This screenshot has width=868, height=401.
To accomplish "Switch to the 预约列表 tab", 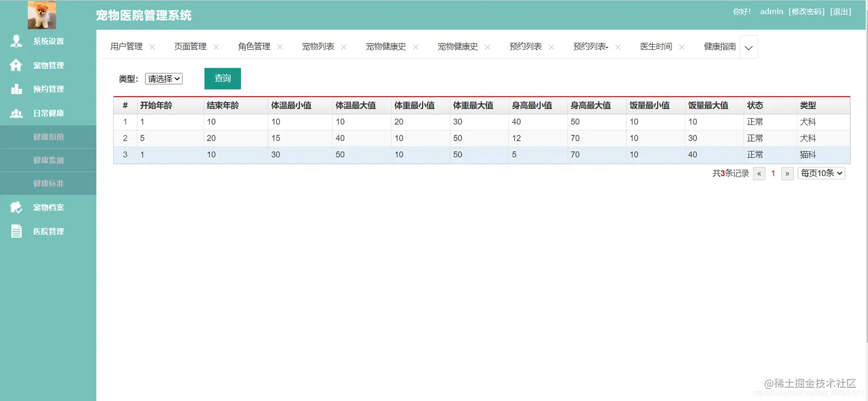I will 526,46.
